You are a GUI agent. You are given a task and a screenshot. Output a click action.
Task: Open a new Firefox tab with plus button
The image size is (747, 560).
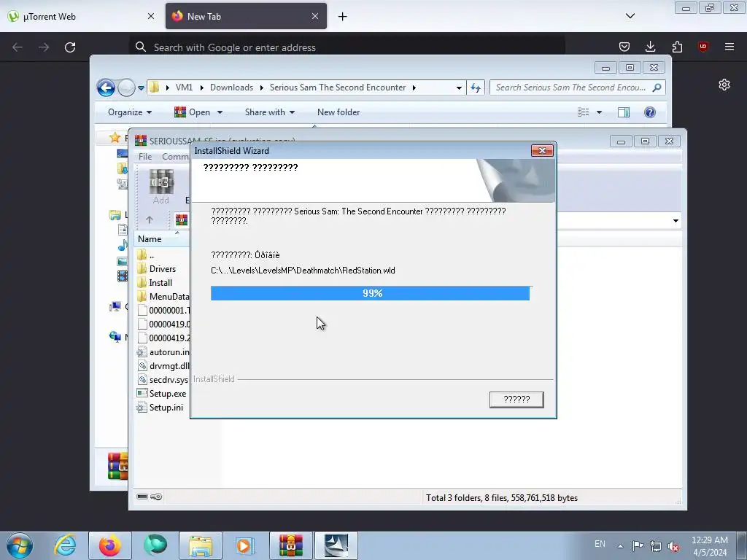343,17
